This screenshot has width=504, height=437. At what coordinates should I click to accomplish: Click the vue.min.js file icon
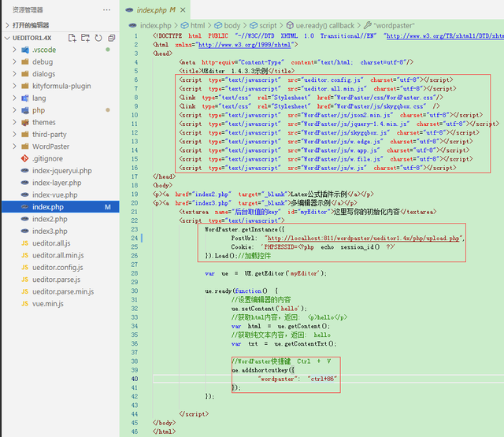(24, 304)
